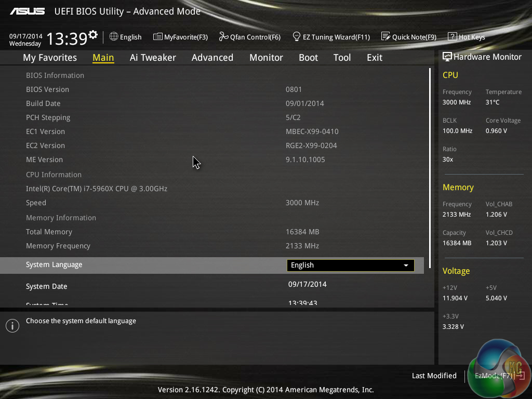Click the globe language icon
This screenshot has height=399, width=532.
[x=114, y=36]
